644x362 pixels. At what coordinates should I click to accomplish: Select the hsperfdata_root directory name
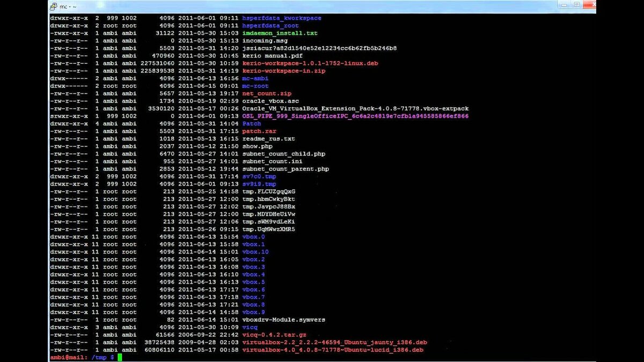click(270, 26)
